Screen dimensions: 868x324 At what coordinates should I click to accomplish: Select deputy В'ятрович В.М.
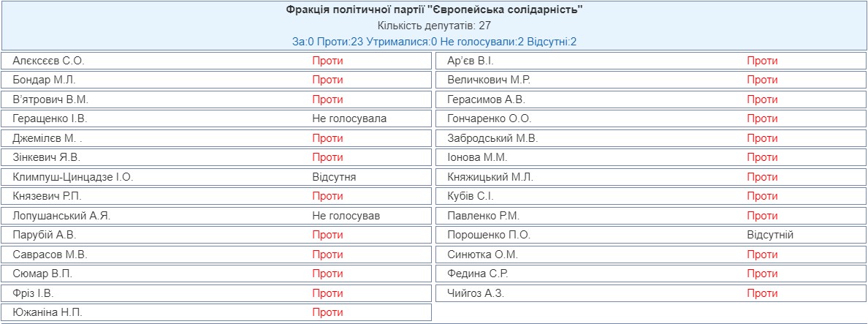click(x=50, y=99)
